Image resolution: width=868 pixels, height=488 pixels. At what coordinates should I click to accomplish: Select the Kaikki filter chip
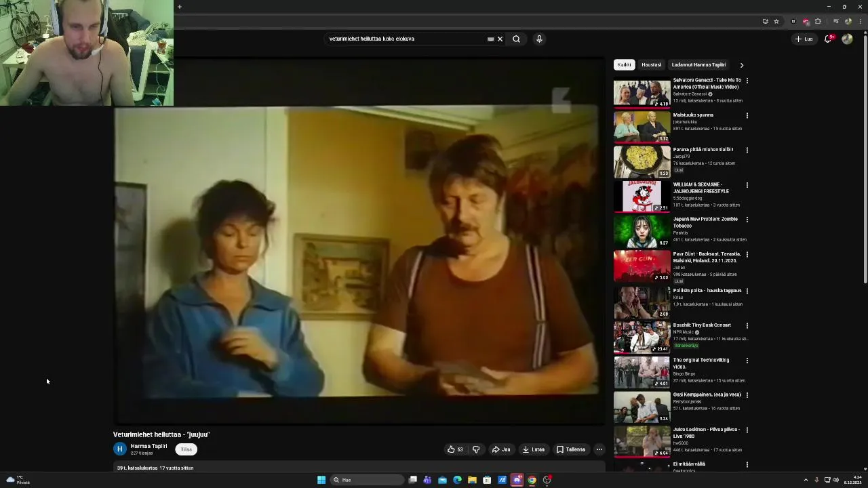(x=624, y=65)
